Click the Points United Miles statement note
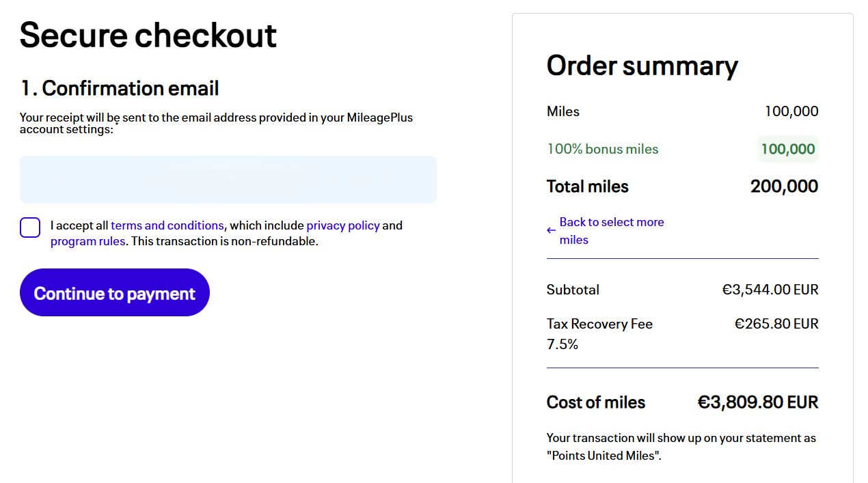The width and height of the screenshot is (868, 483). pos(681,446)
